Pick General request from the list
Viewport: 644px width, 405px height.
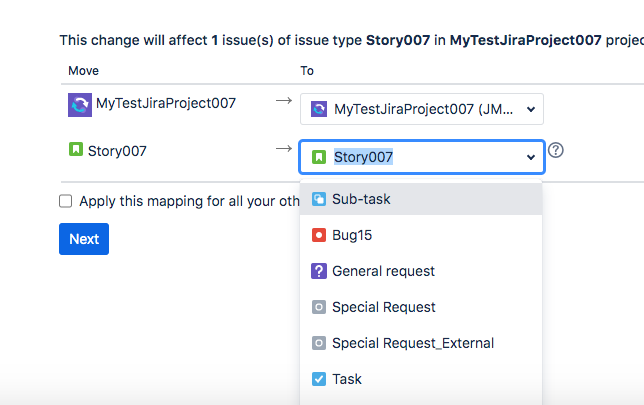[x=383, y=271]
